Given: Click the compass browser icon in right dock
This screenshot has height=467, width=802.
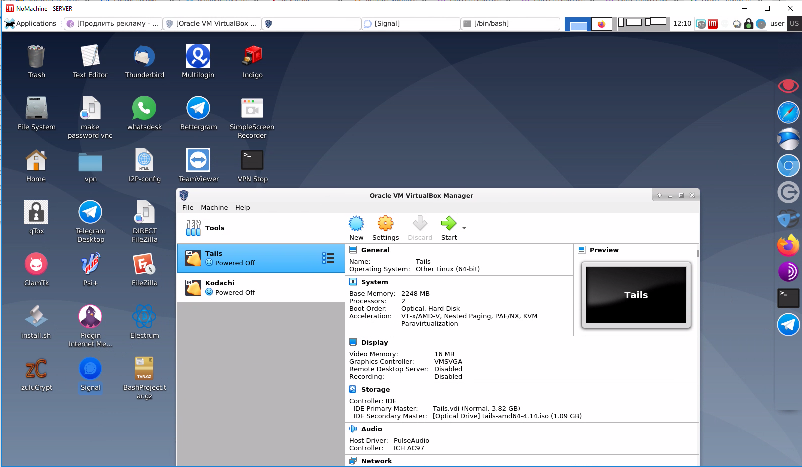Looking at the screenshot, I should pos(788,113).
